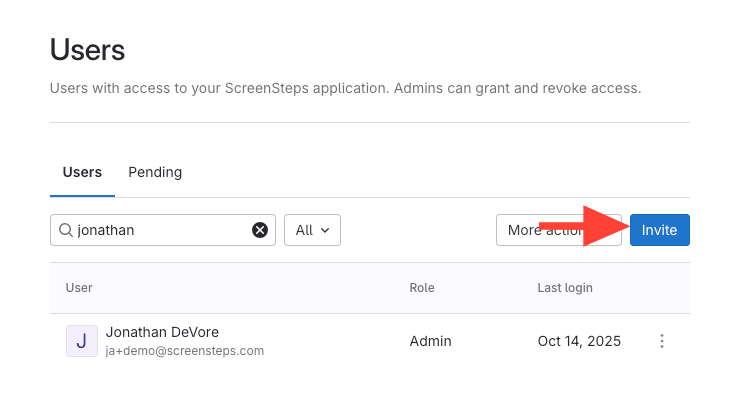756x413 pixels.
Task: Expand the All filter dropdown
Action: tap(312, 230)
